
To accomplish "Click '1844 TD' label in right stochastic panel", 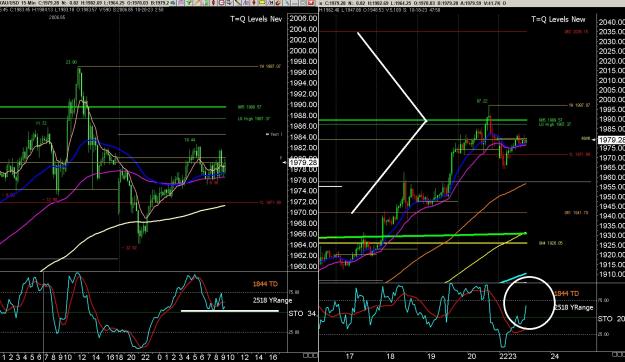I will click(566, 293).
